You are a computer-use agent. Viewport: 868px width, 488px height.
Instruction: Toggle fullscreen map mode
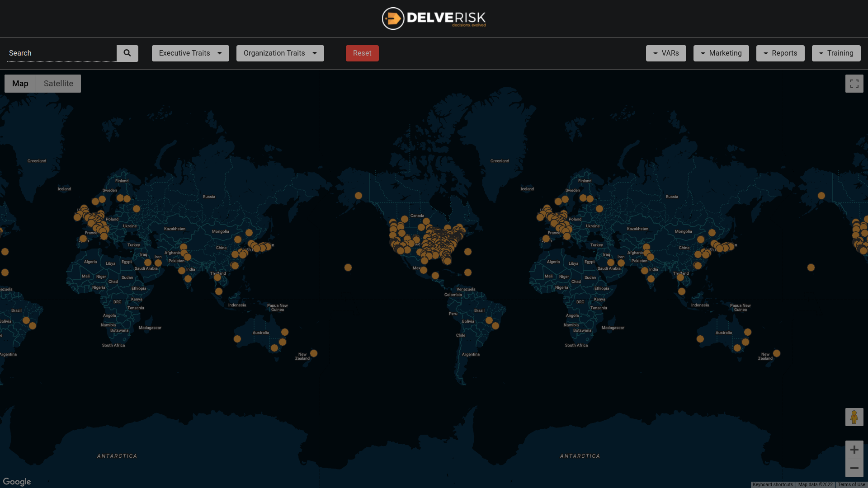click(854, 83)
